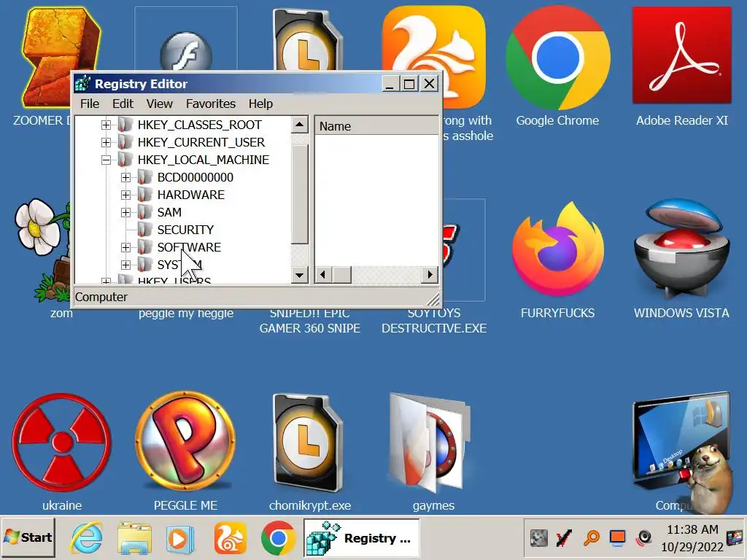Select the HKEY_CLASSES_ROOT tree item

tap(200, 125)
